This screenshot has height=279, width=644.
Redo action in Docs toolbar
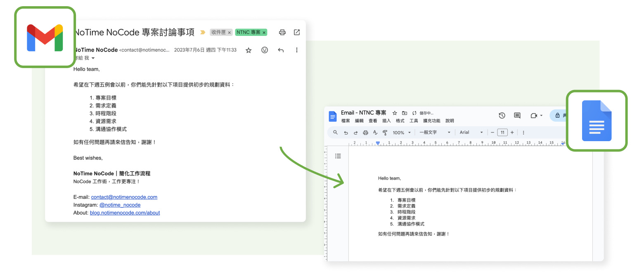click(x=355, y=132)
